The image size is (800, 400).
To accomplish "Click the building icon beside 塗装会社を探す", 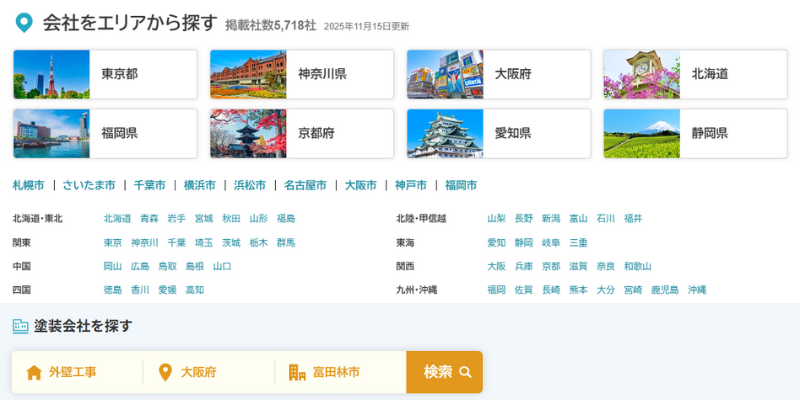I will click(x=20, y=326).
